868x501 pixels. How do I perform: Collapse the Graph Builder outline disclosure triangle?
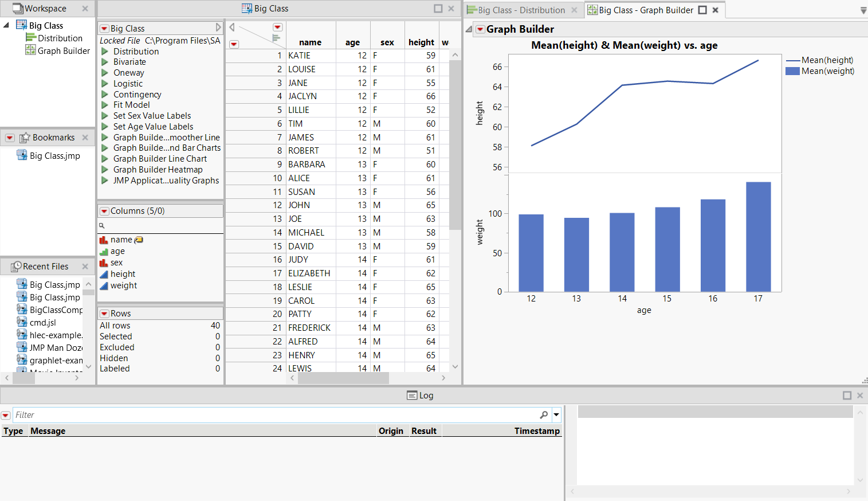point(469,29)
